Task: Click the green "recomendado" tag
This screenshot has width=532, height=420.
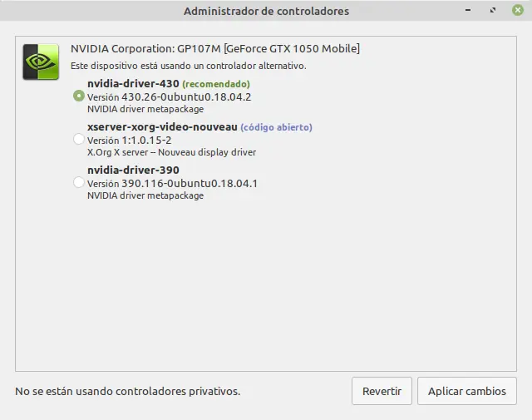Action: [216, 84]
